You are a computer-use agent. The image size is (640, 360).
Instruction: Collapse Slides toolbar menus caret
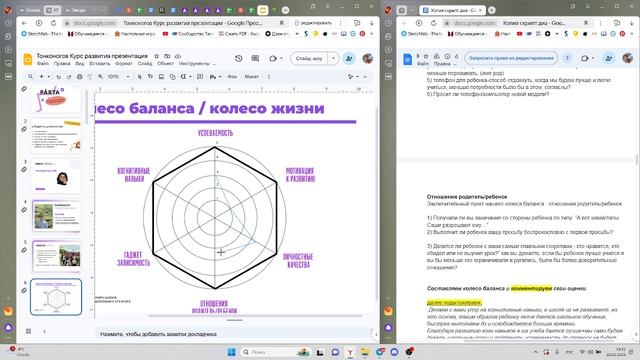pyautogui.click(x=365, y=76)
